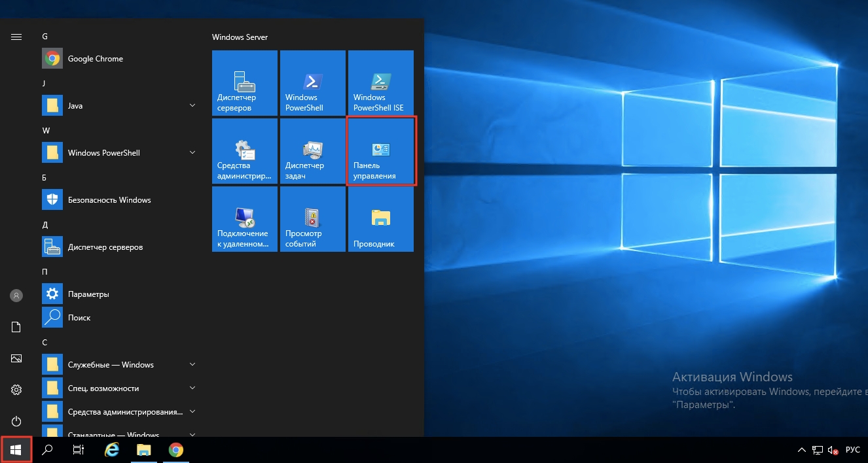Open the Server Manager tile

pos(244,82)
